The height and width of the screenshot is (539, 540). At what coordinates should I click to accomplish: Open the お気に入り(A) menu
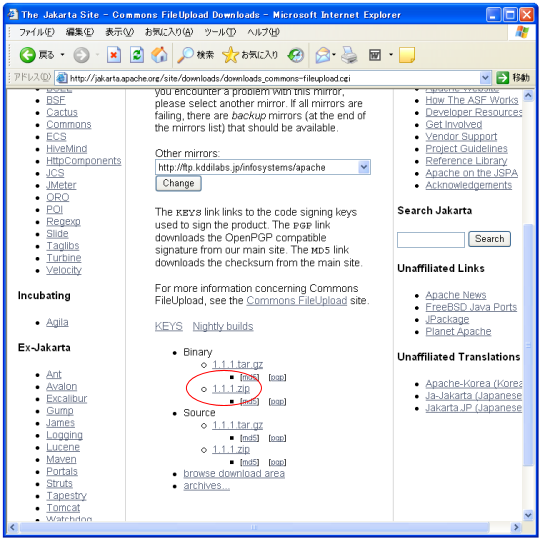click(169, 32)
